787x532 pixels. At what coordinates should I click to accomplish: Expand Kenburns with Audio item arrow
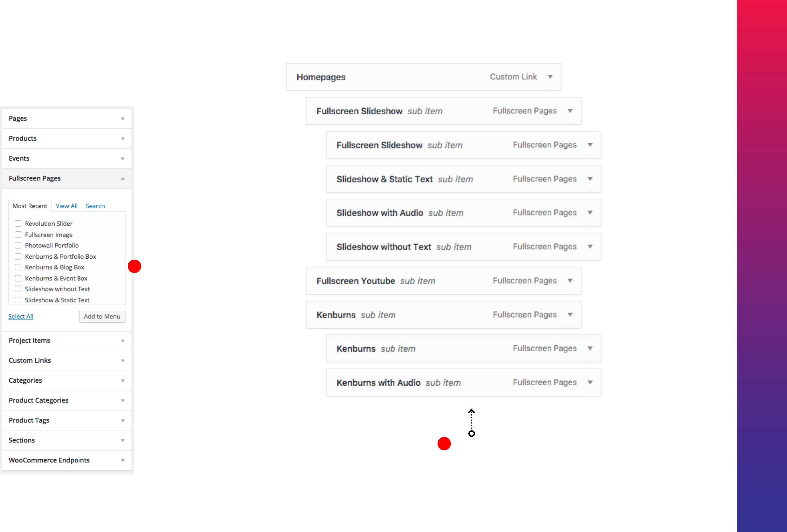(x=590, y=382)
